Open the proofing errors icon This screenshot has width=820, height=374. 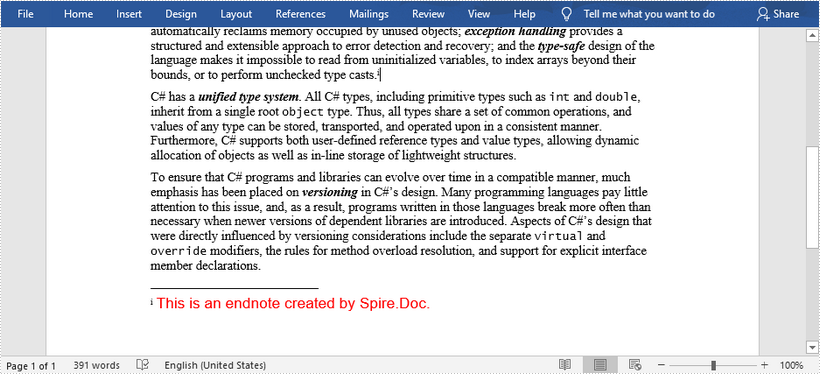click(x=142, y=365)
